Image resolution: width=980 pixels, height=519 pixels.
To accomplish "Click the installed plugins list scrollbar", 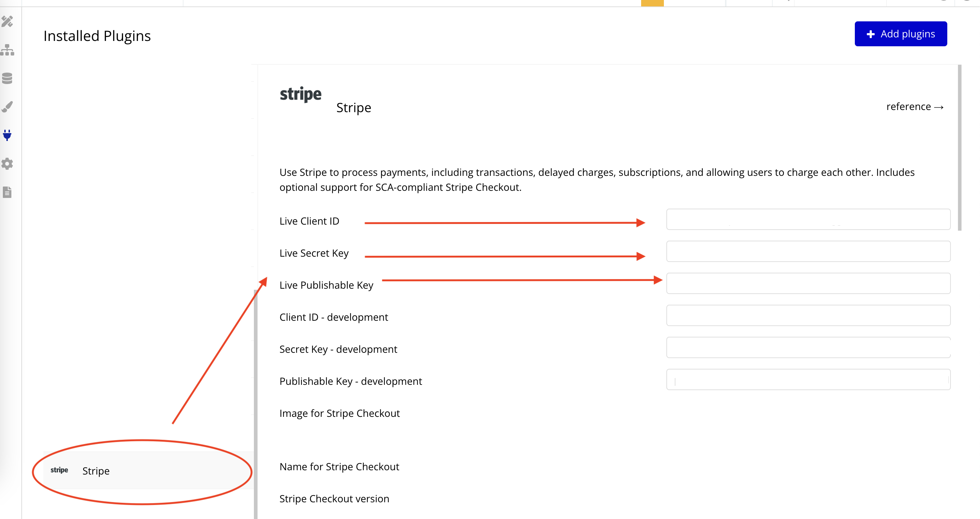I will click(256, 404).
